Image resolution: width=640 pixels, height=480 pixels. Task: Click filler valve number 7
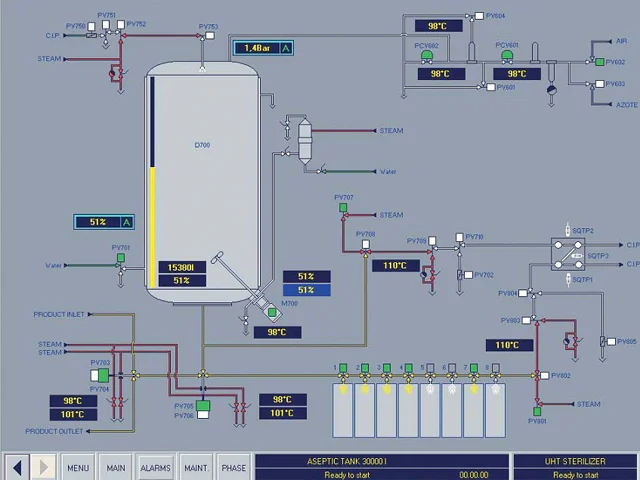pyautogui.click(x=473, y=368)
